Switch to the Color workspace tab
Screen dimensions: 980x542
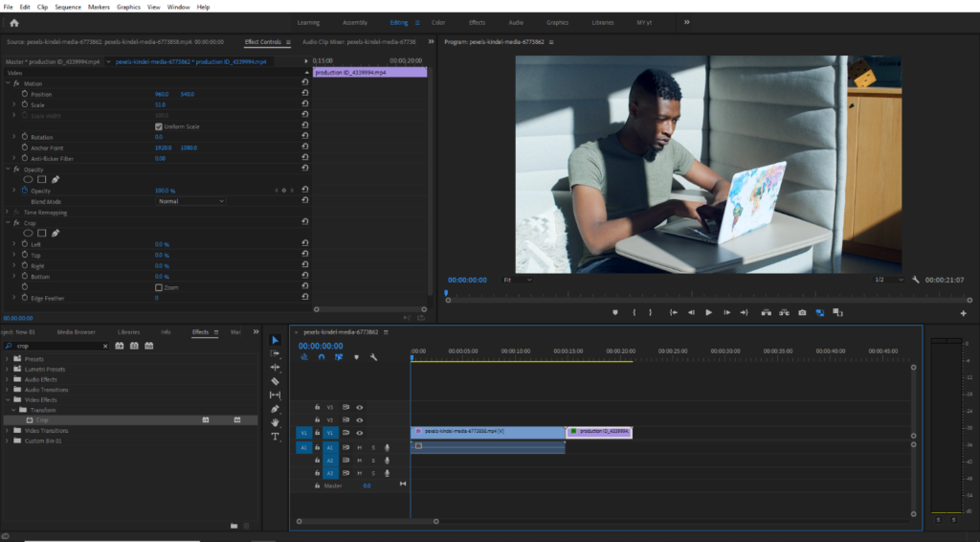tap(438, 22)
